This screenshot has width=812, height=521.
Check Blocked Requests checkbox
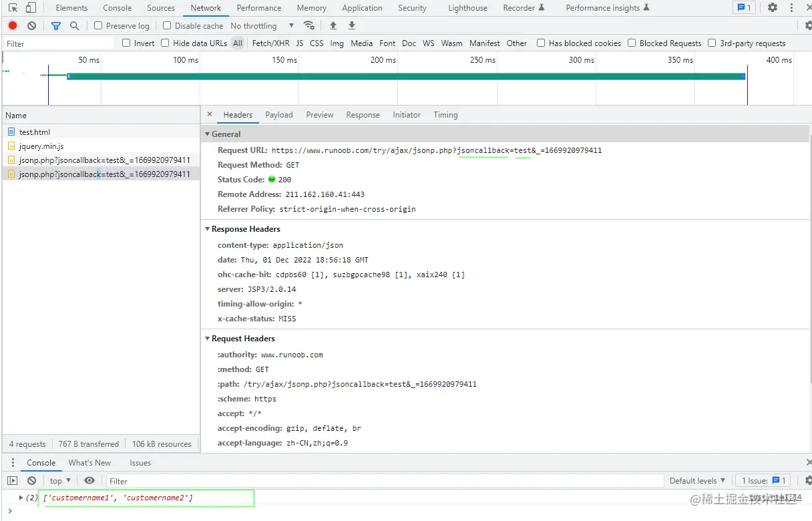click(632, 43)
